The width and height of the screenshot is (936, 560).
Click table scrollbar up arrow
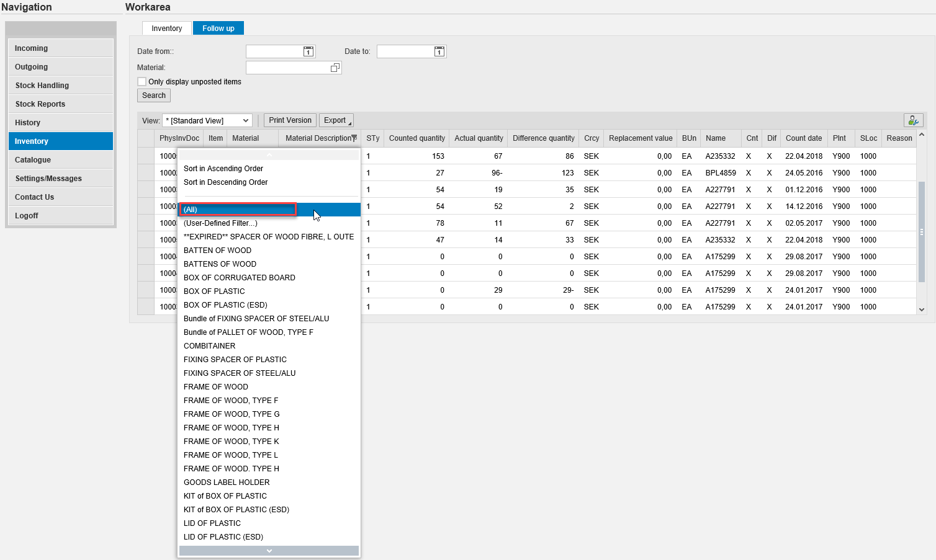(922, 135)
